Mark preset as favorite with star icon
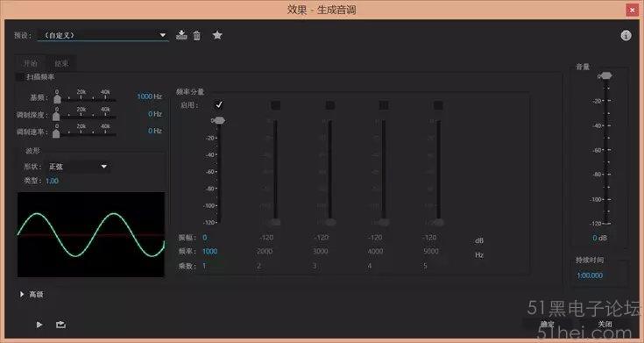 (x=217, y=35)
